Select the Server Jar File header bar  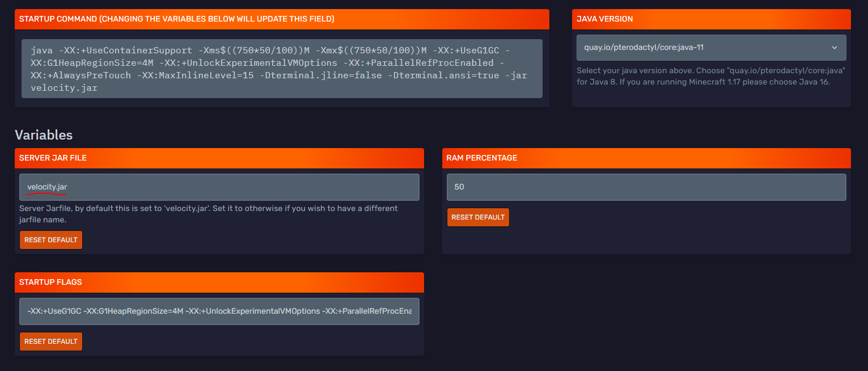coord(219,158)
